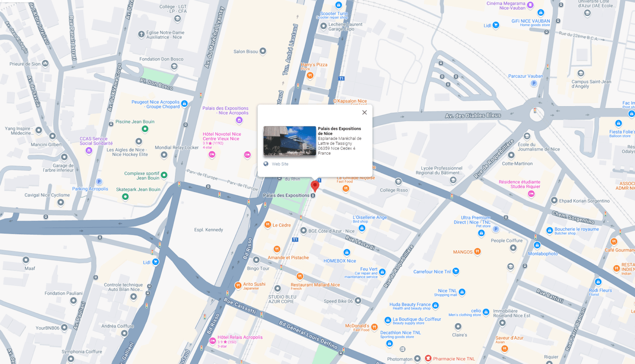Click the Palais des Expositions photo thumbnail
This screenshot has width=635, height=364.
coord(290,141)
